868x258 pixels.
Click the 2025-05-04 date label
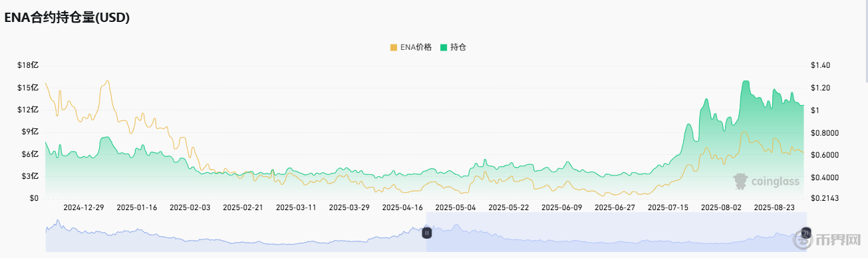pos(455,207)
